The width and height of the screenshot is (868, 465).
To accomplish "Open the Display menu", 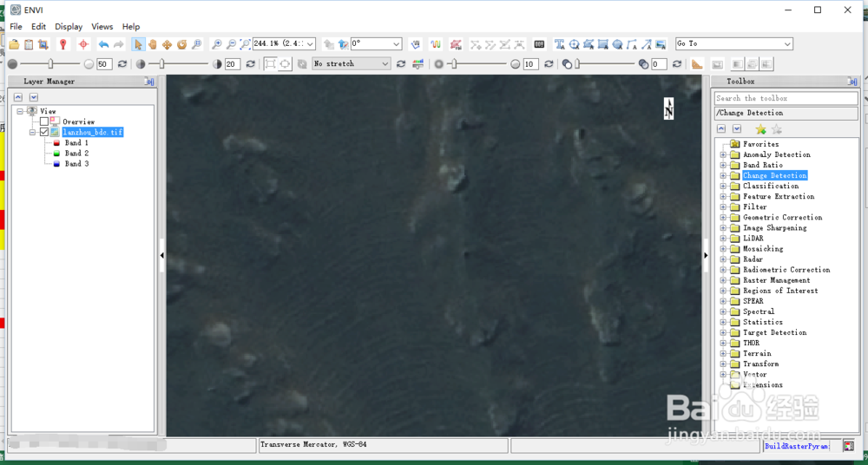I will pyautogui.click(x=69, y=27).
